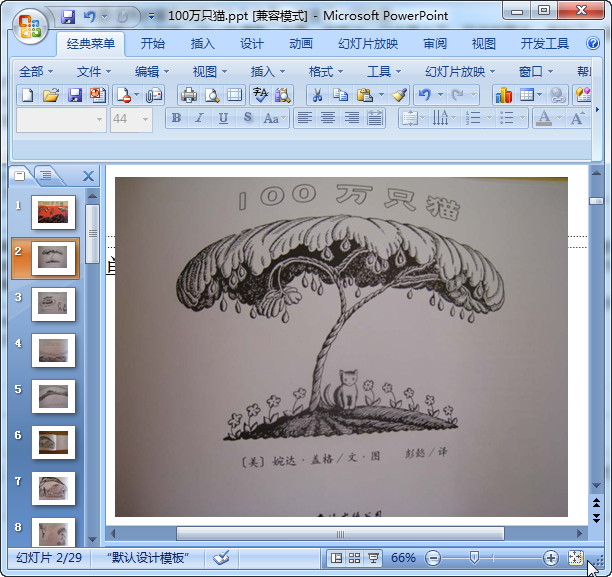This screenshot has width=612, height=577.
Task: Click the zoom out minus button
Action: (433, 558)
